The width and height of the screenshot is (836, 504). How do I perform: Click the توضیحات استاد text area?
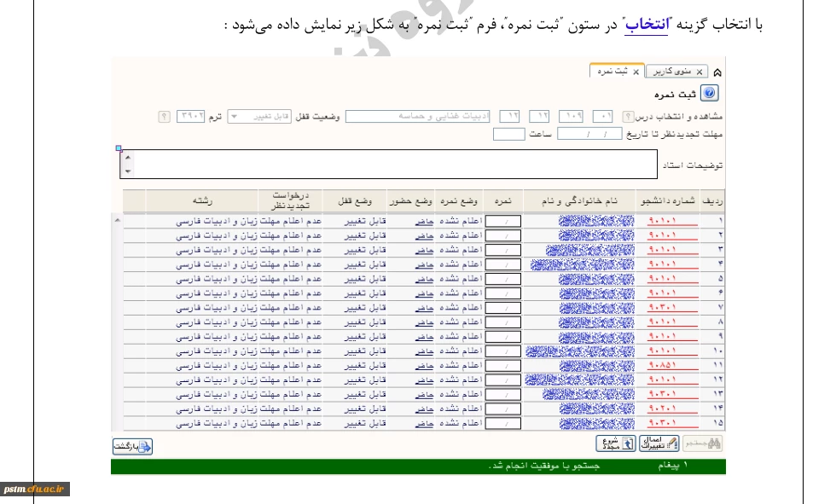[x=392, y=165]
